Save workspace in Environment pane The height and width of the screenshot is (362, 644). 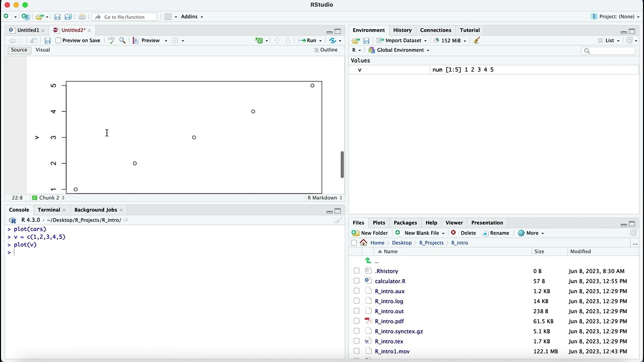(366, 40)
